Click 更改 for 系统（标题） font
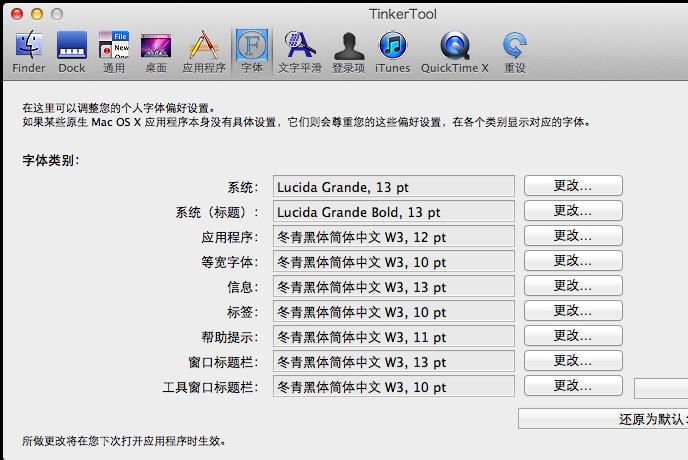Image resolution: width=688 pixels, height=460 pixels. 573,211
